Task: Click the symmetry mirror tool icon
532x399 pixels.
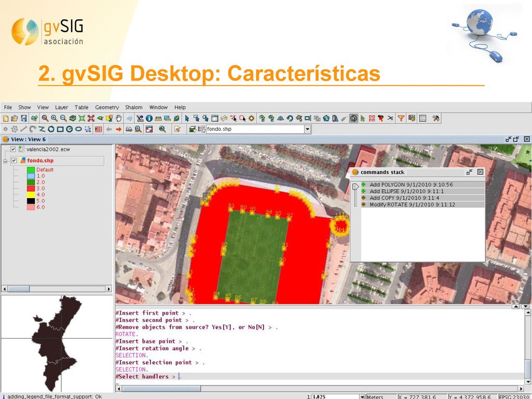Action: pyautogui.click(x=280, y=118)
